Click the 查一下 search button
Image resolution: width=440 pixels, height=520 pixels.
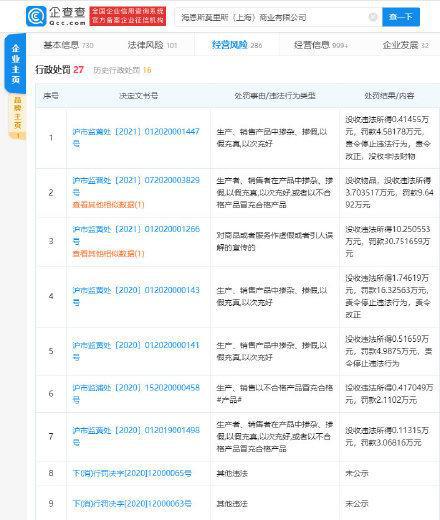click(401, 17)
